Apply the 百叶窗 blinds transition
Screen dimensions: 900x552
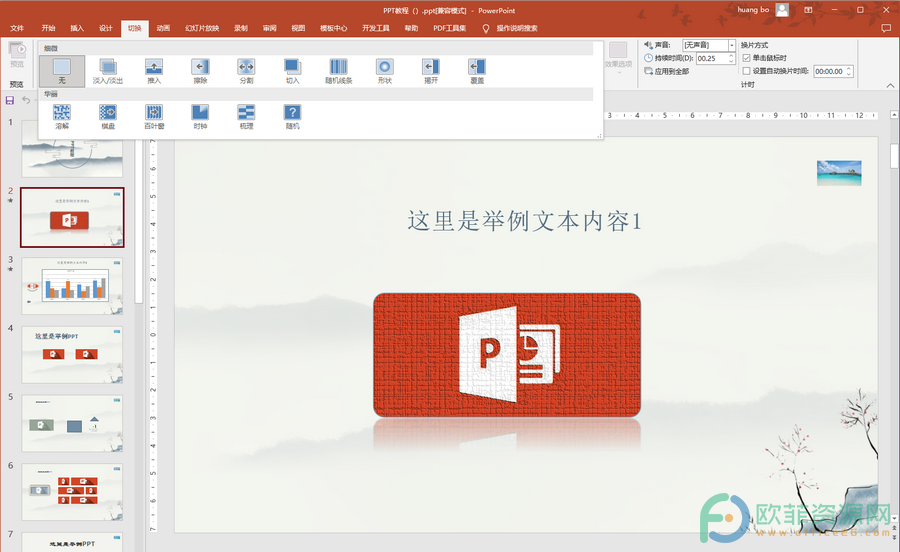point(154,117)
